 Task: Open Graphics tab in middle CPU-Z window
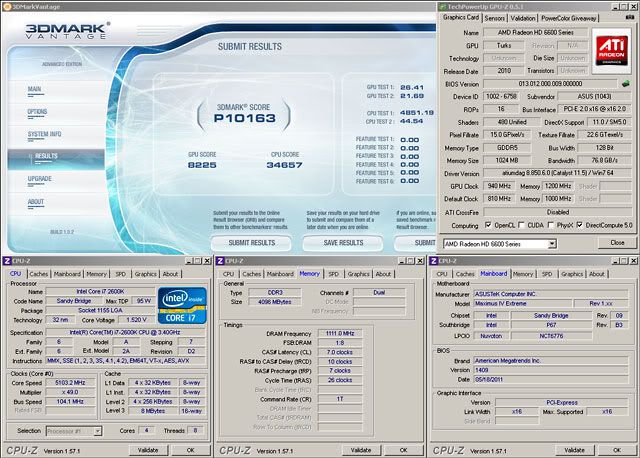tap(358, 274)
